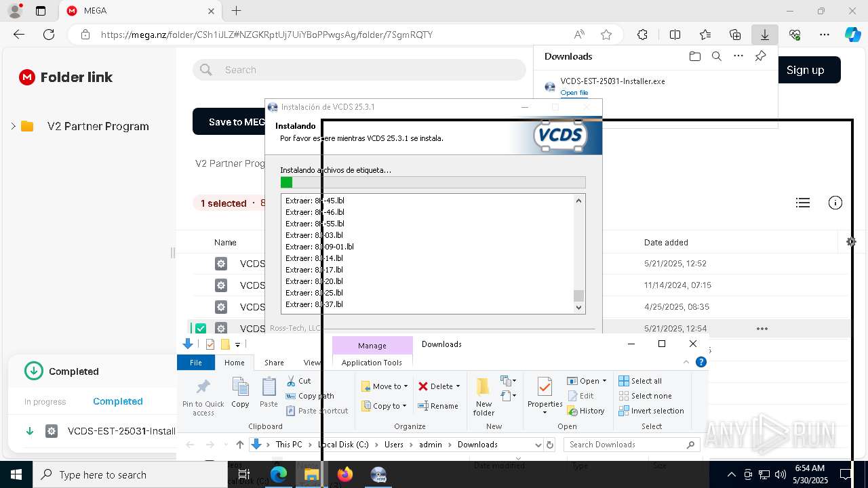Image resolution: width=868 pixels, height=488 pixels.
Task: Click the volume icon in system tray
Action: [780, 474]
